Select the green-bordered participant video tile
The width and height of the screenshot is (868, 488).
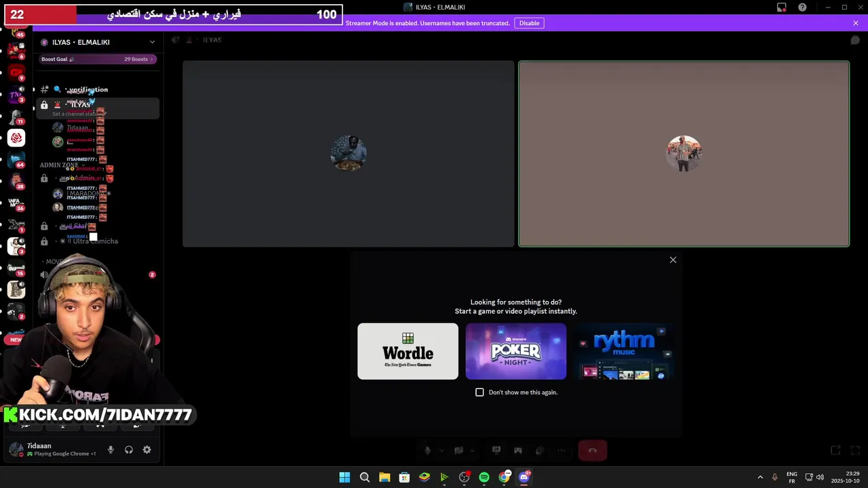click(684, 154)
